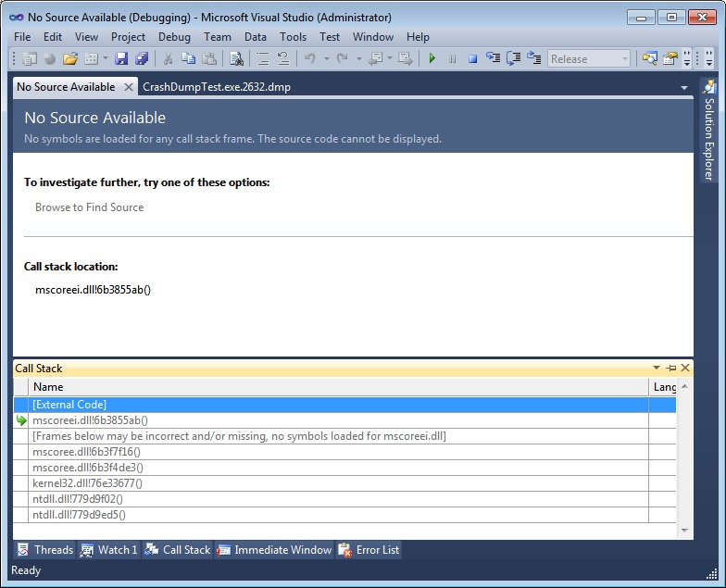
Task: Click the New Project toolbar icon
Action: 30,59
